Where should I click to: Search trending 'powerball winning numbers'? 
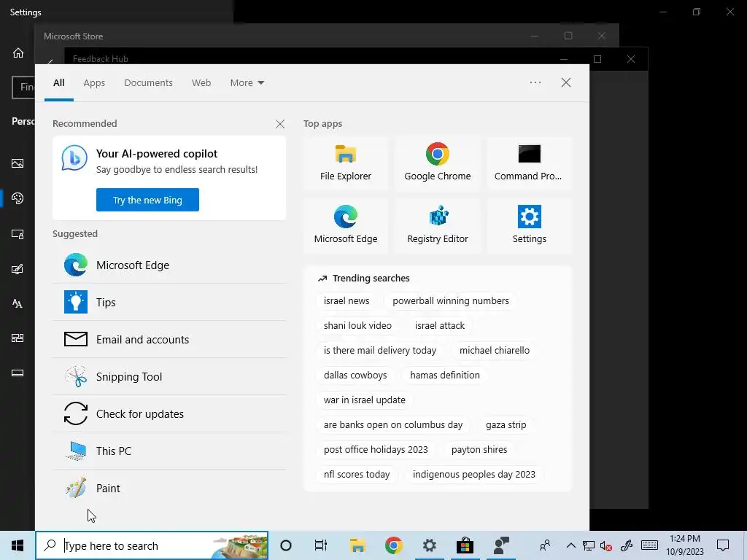pyautogui.click(x=451, y=301)
